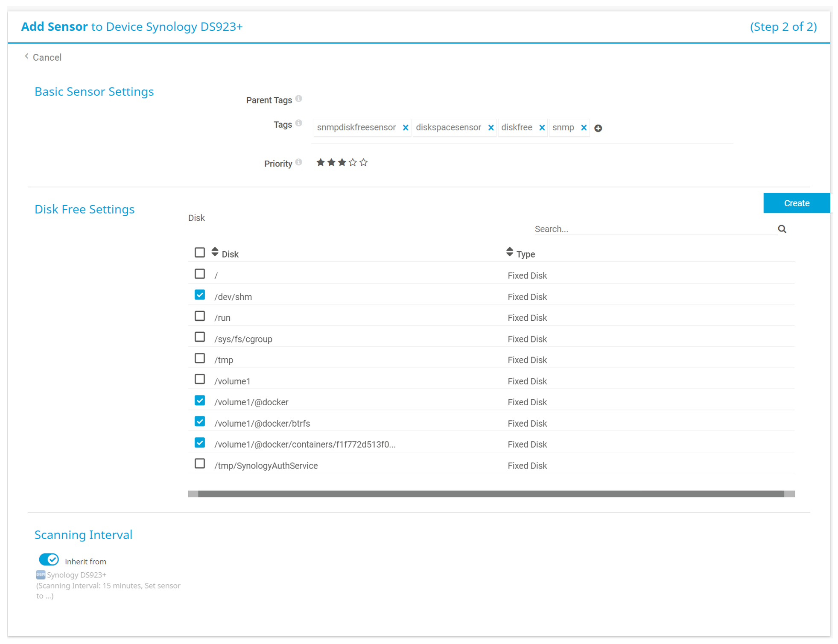Set priority to five stars
This screenshot has height=644, width=838.
pos(363,162)
